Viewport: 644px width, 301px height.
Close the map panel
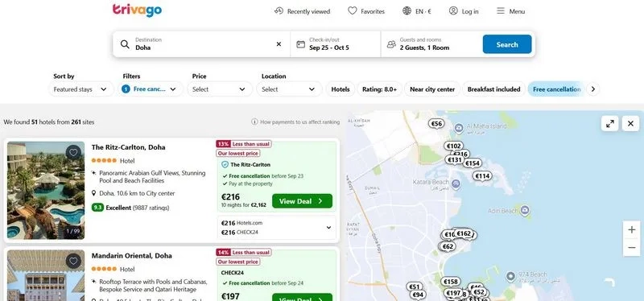click(630, 123)
